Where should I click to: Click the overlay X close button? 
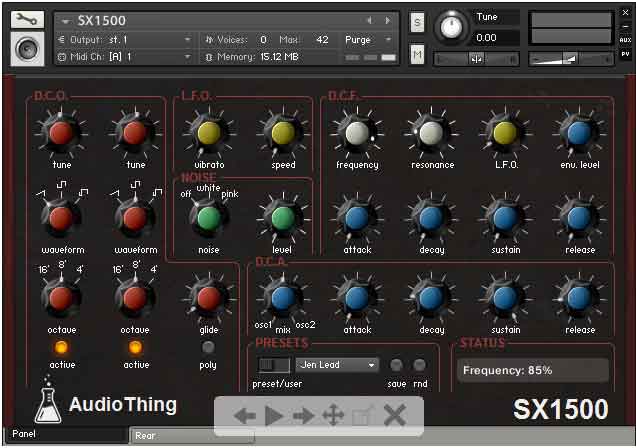394,416
